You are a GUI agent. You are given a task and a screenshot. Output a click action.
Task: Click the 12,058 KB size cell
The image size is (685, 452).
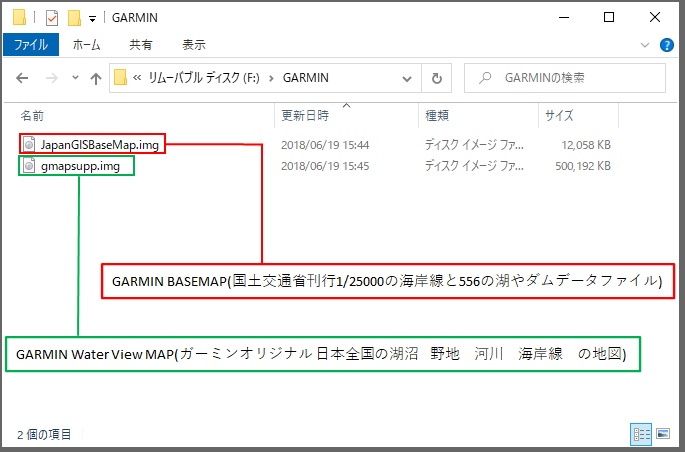pos(586,145)
